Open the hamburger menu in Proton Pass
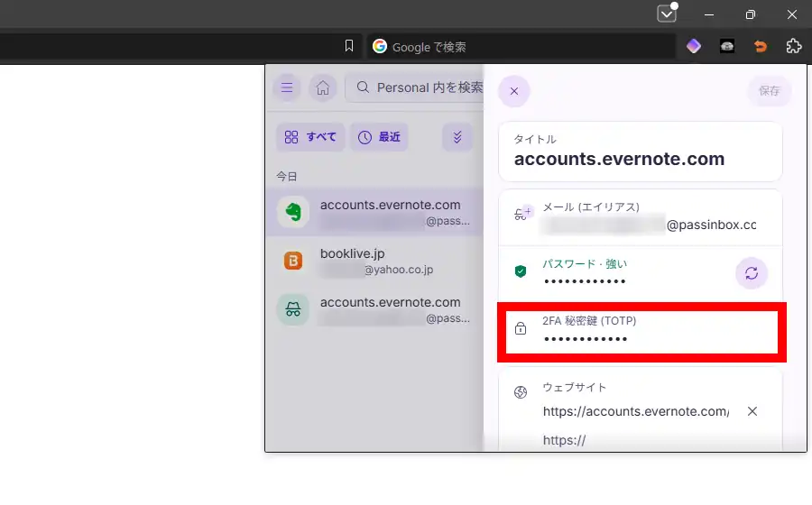Image resolution: width=812 pixels, height=505 pixels. coord(287,87)
